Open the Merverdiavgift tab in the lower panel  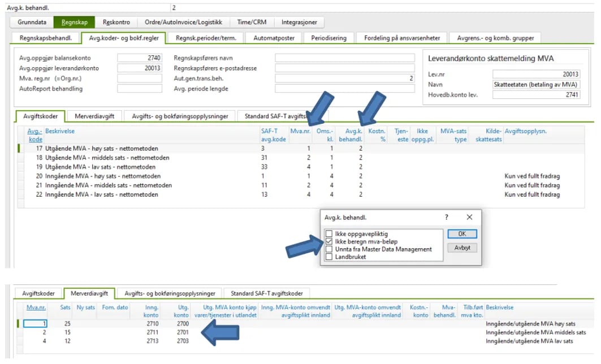click(x=89, y=293)
